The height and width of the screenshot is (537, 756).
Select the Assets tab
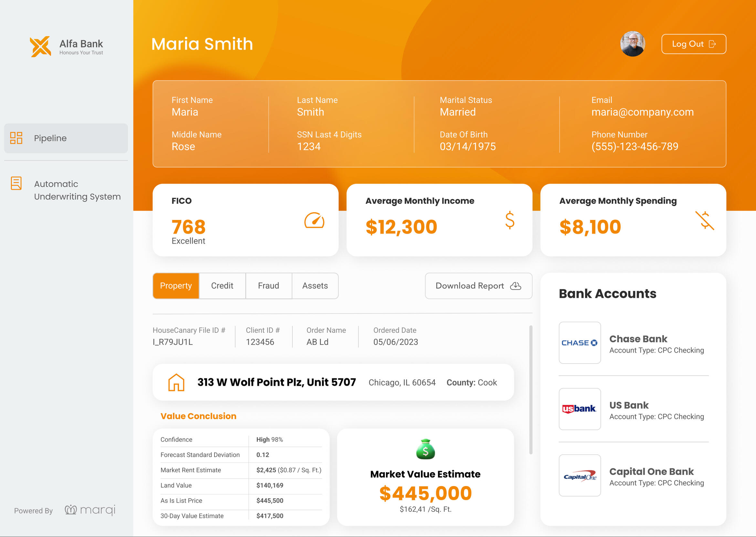[315, 286]
